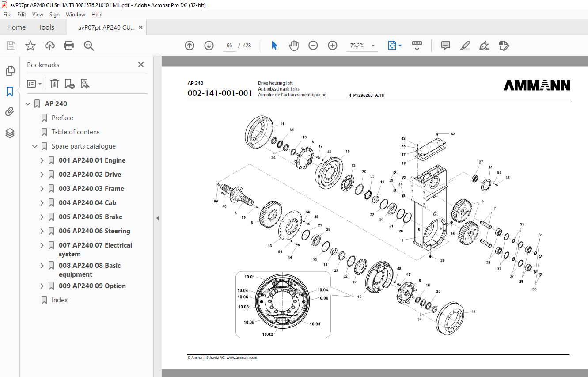Click the Save file icon
This screenshot has height=377, width=588.
click(11, 46)
